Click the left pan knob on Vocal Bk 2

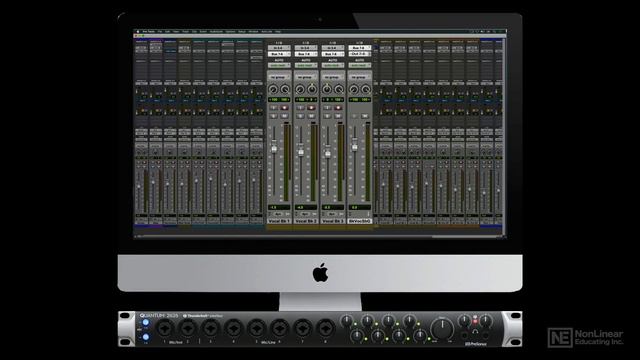(x=300, y=89)
